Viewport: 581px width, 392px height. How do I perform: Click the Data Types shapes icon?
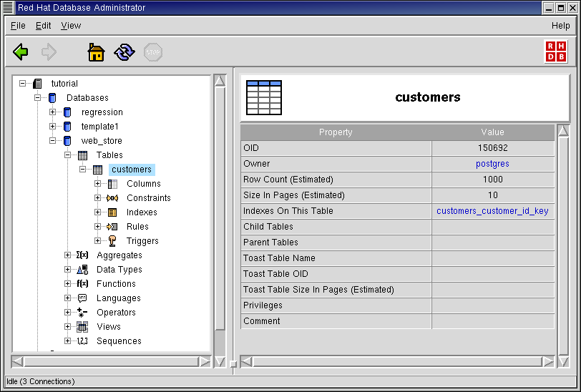click(x=82, y=270)
